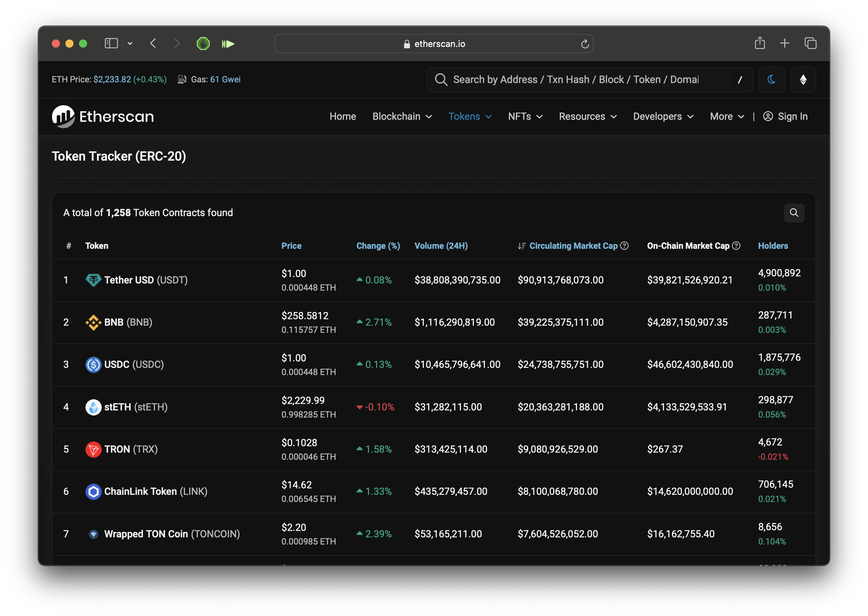The width and height of the screenshot is (868, 616).
Task: Click the slash shortcut badge in search
Action: tap(740, 80)
